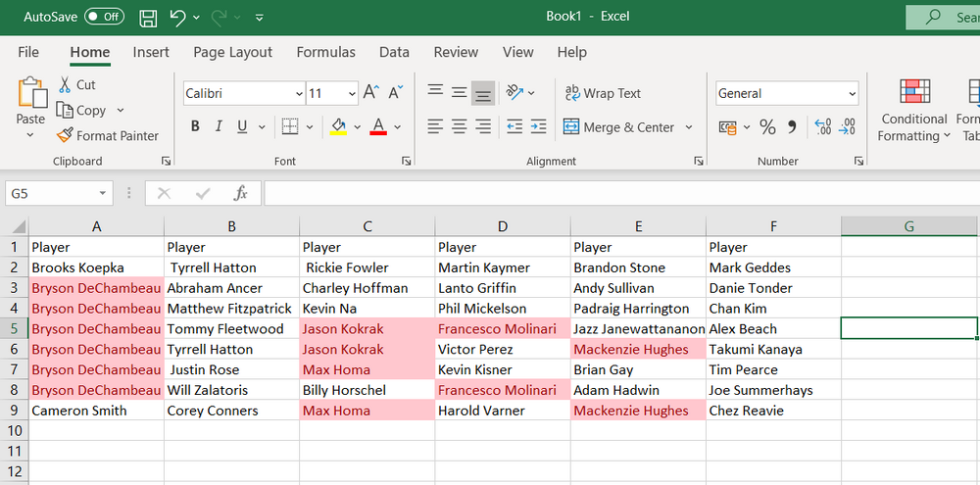Click the Orientation text angle icon
Viewport: 980px width, 485px height.
click(515, 92)
